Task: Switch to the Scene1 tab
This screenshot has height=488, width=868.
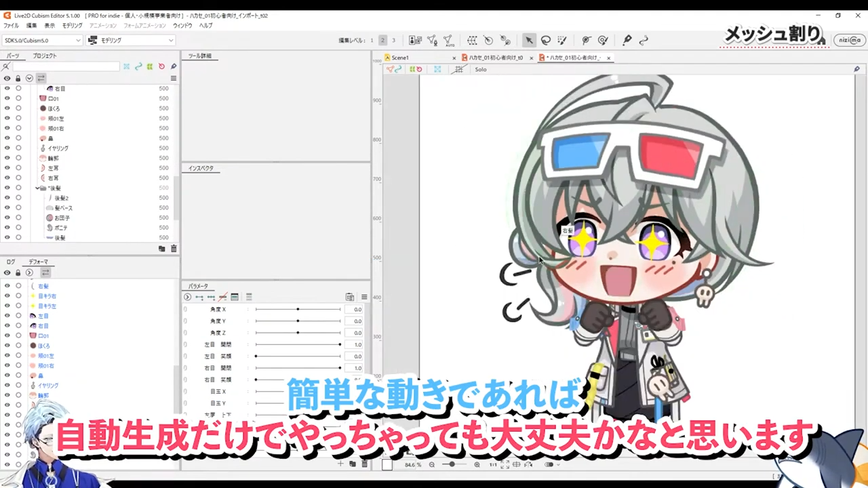Action: (400, 58)
